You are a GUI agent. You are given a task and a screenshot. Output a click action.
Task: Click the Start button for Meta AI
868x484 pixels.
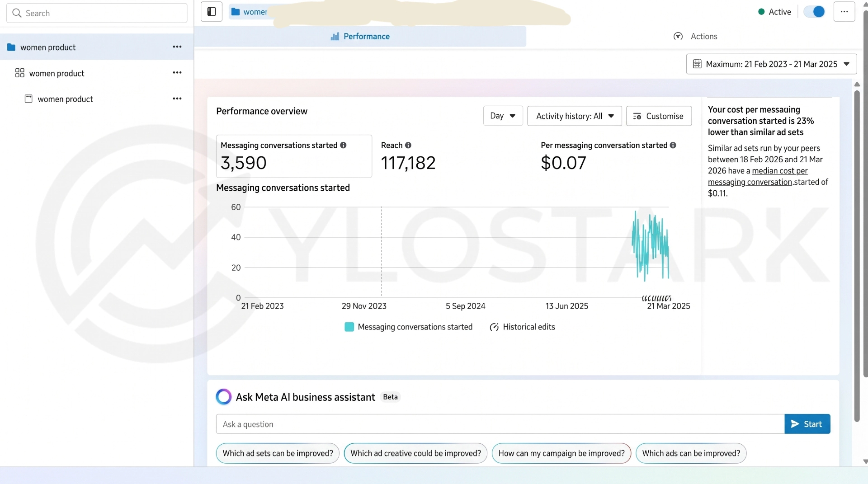807,424
